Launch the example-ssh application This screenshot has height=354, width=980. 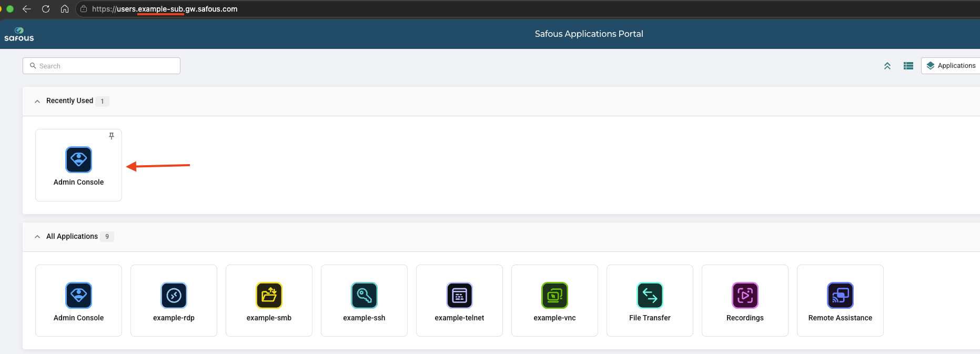(x=364, y=300)
